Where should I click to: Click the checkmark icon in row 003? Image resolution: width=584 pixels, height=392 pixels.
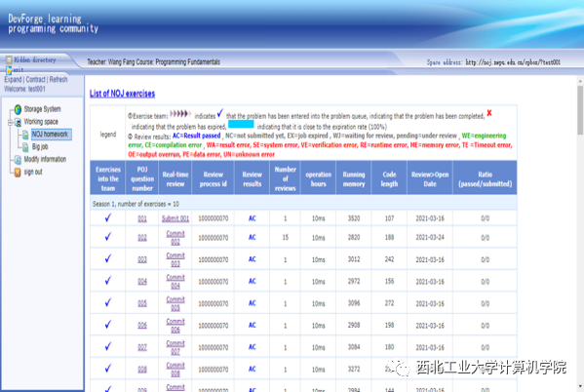(108, 259)
